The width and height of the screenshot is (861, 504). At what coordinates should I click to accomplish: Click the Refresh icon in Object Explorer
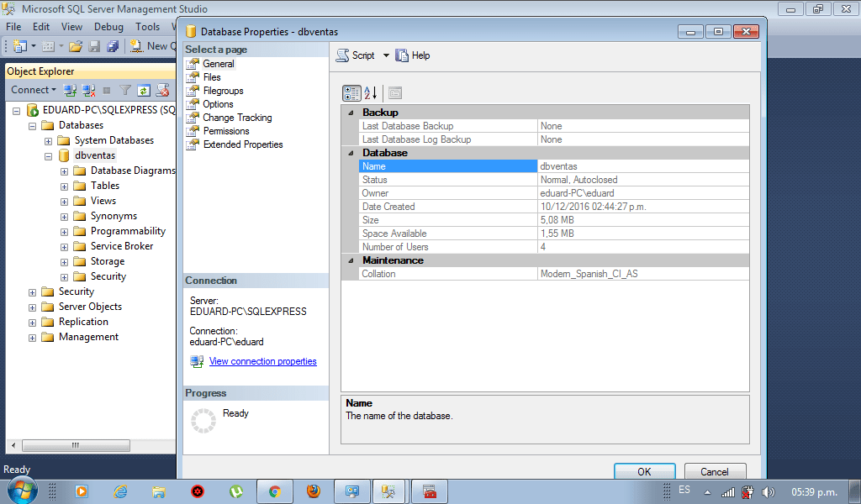[x=144, y=90]
